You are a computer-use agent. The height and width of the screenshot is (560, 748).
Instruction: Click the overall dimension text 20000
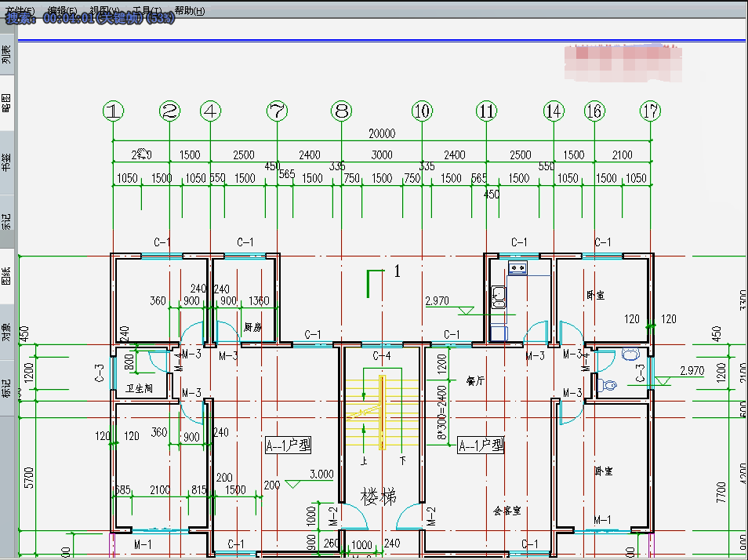(x=382, y=133)
